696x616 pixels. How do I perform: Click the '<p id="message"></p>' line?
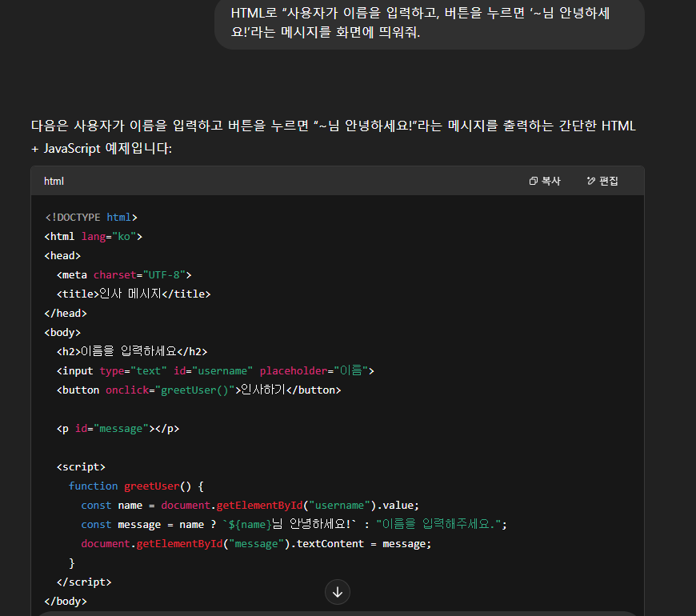click(118, 428)
